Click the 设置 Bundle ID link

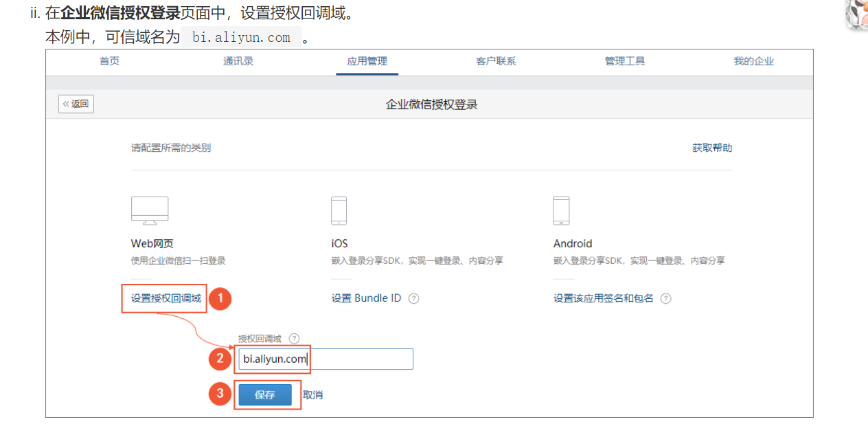[366, 298]
